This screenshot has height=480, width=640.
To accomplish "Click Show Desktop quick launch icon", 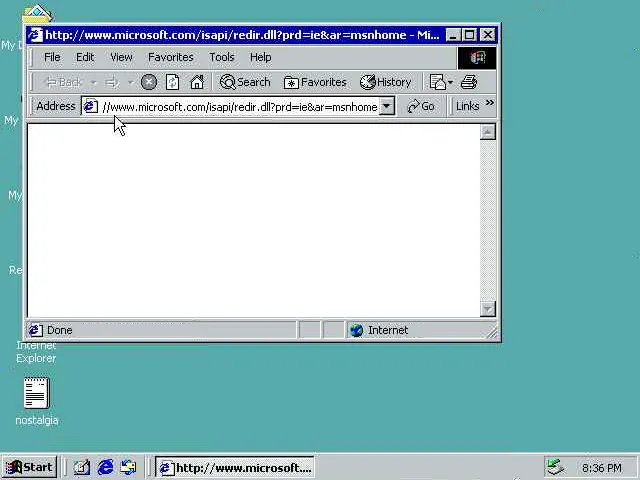I will click(x=82, y=467).
